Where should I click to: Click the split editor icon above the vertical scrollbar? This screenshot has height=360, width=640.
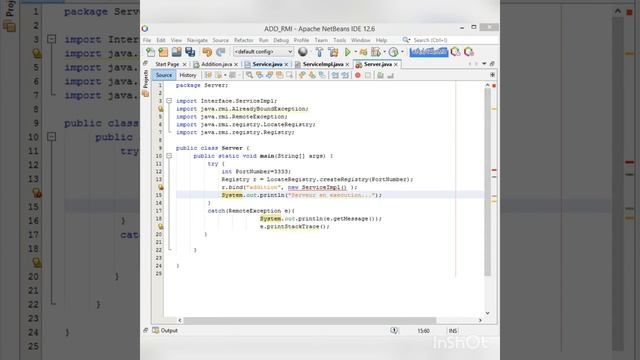coord(492,75)
